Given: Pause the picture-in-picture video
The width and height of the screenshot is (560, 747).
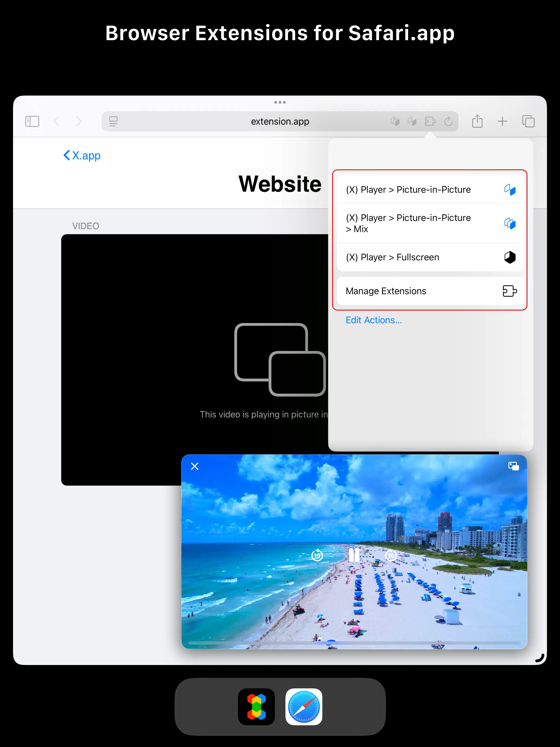Looking at the screenshot, I should pos(354,555).
